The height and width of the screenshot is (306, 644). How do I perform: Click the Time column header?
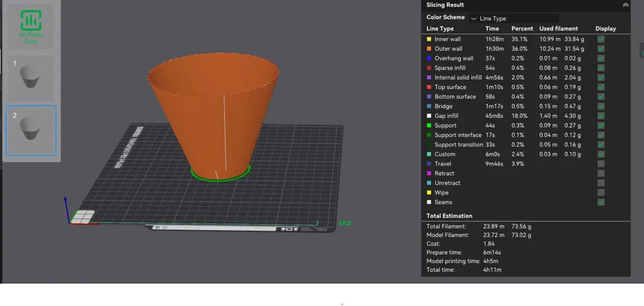(492, 29)
